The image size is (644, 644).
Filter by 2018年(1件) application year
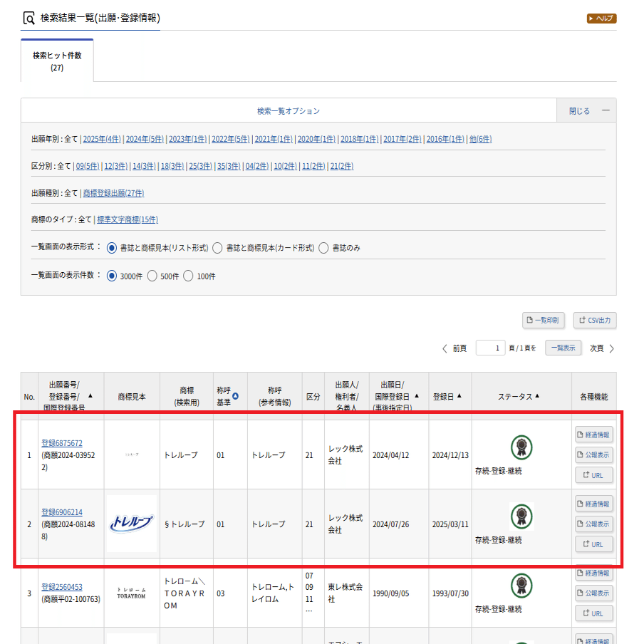pos(359,139)
